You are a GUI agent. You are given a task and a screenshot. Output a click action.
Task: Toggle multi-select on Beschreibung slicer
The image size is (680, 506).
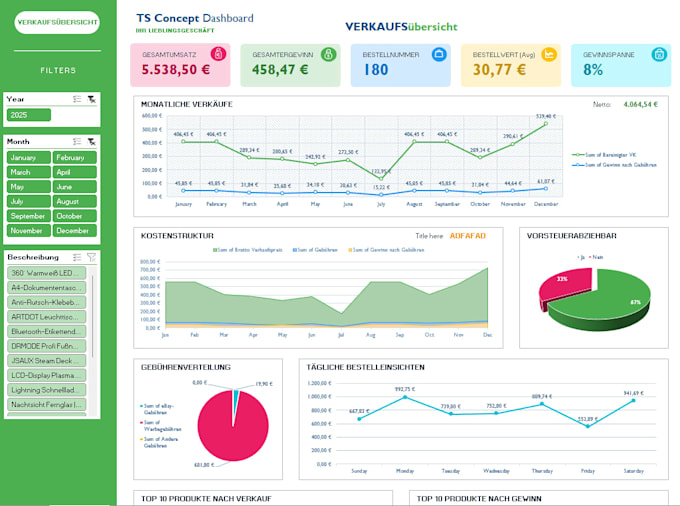(77, 257)
